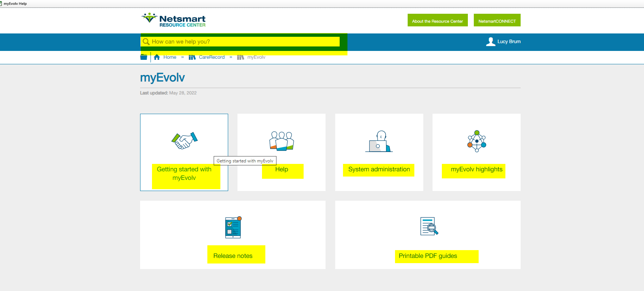
Task: Click the Netsmart Resource Center logo
Action: [173, 20]
